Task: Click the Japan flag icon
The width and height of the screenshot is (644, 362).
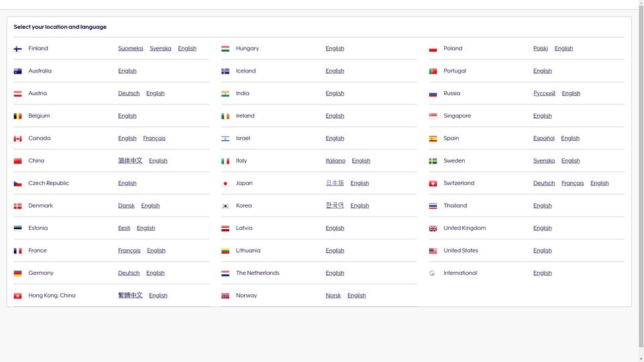Action: [225, 184]
